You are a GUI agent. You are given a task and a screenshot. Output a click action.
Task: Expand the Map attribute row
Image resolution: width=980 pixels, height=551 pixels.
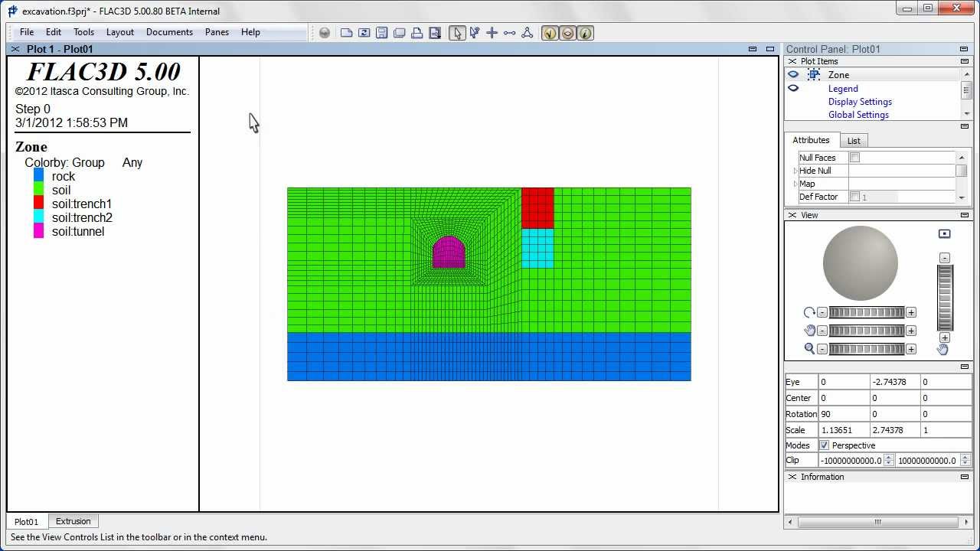[x=795, y=184]
